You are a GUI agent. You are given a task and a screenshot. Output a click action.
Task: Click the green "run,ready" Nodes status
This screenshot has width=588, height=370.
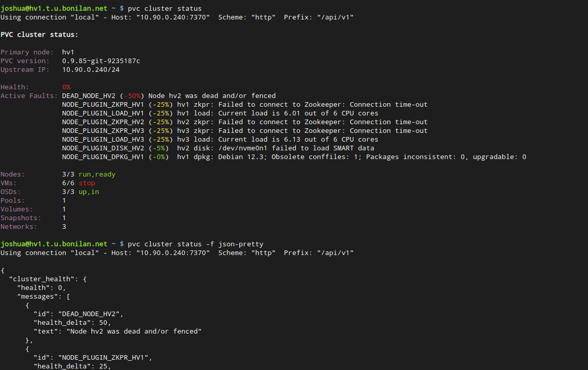97,174
